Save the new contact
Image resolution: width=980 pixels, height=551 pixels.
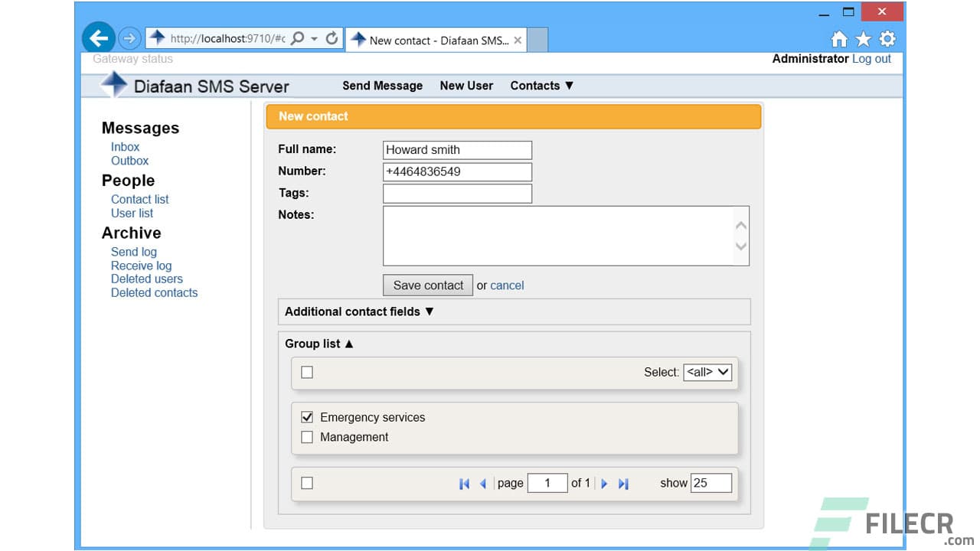point(428,285)
